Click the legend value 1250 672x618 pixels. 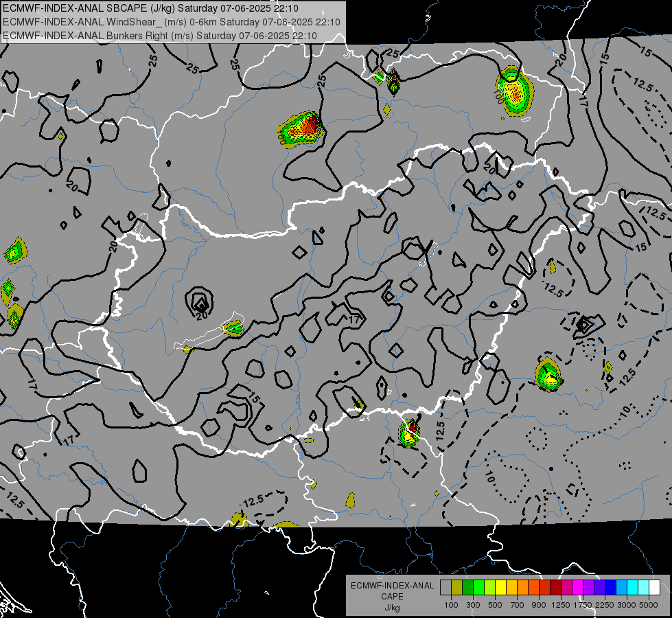561,605
